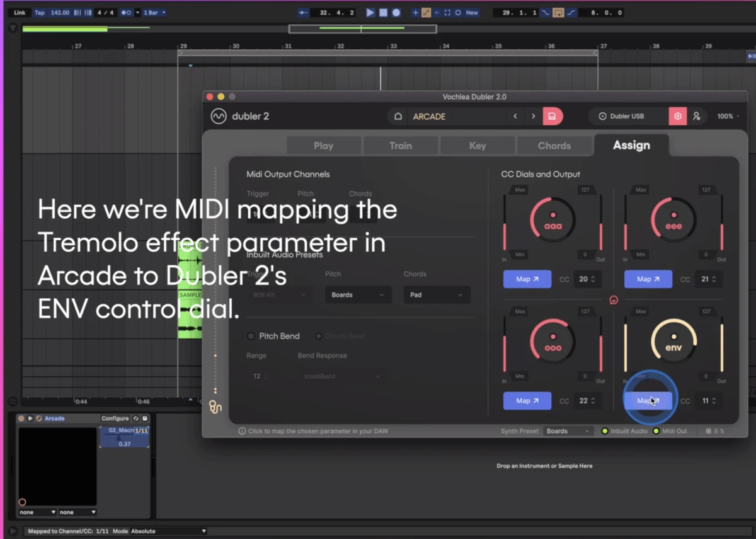The width and height of the screenshot is (756, 539).
Task: Click the Ableton 142.00 tempo field
Action: coord(60,13)
